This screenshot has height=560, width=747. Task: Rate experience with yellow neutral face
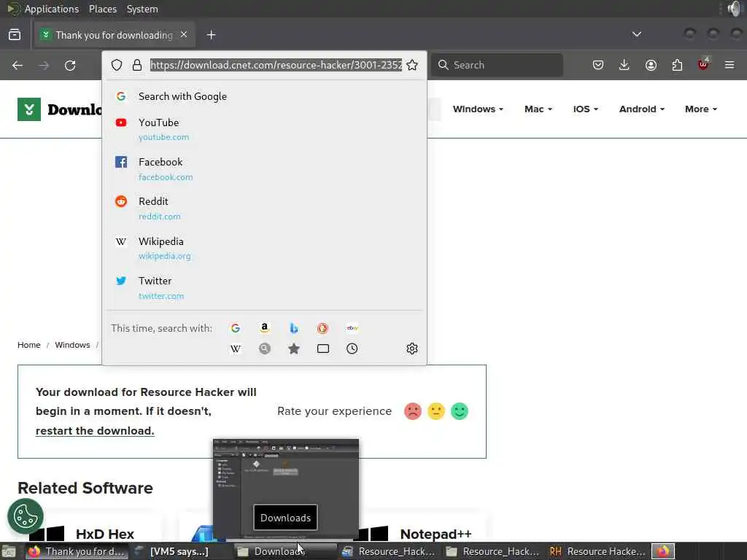(x=436, y=411)
